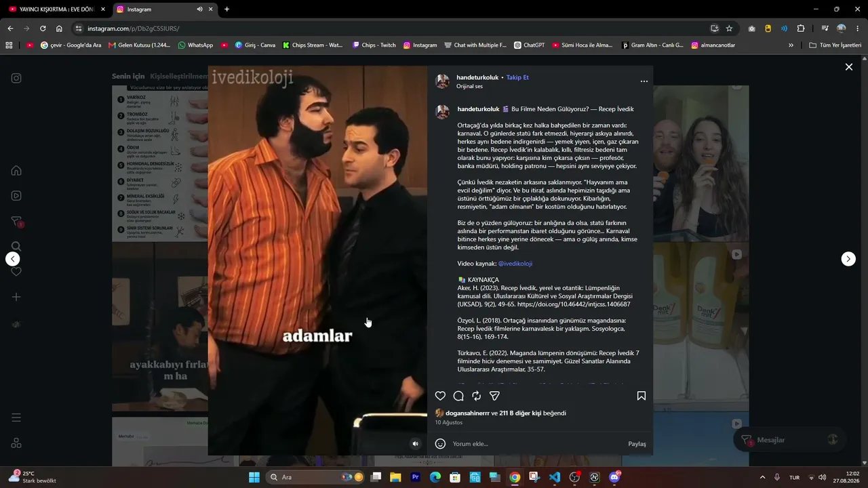Click the Yorum ekle comment field

[x=536, y=444]
